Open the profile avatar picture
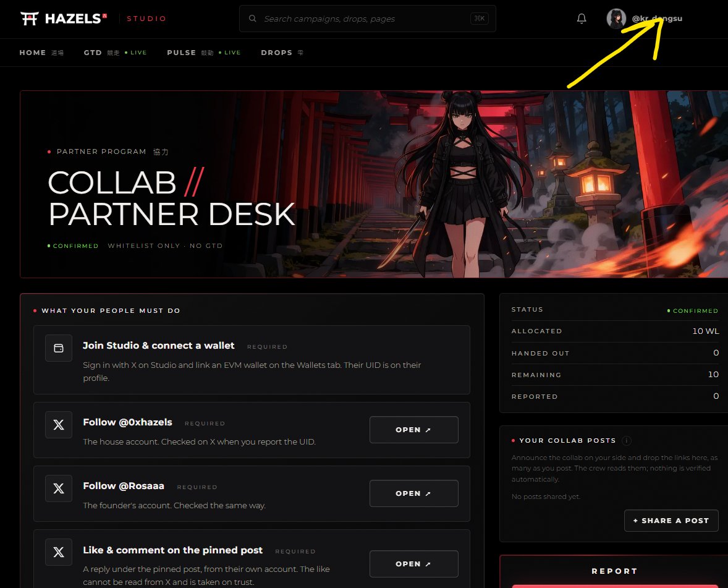The height and width of the screenshot is (588, 728). pyautogui.click(x=616, y=19)
